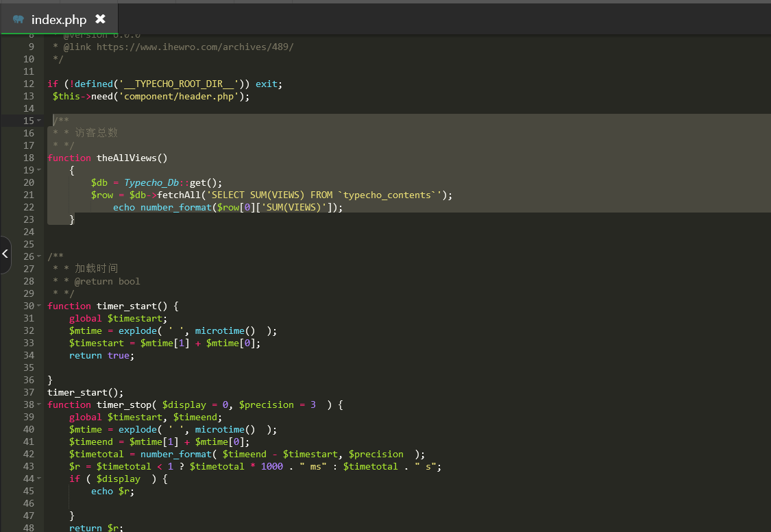Click line number 37 in the gutter
This screenshot has width=771, height=532.
[x=29, y=392]
